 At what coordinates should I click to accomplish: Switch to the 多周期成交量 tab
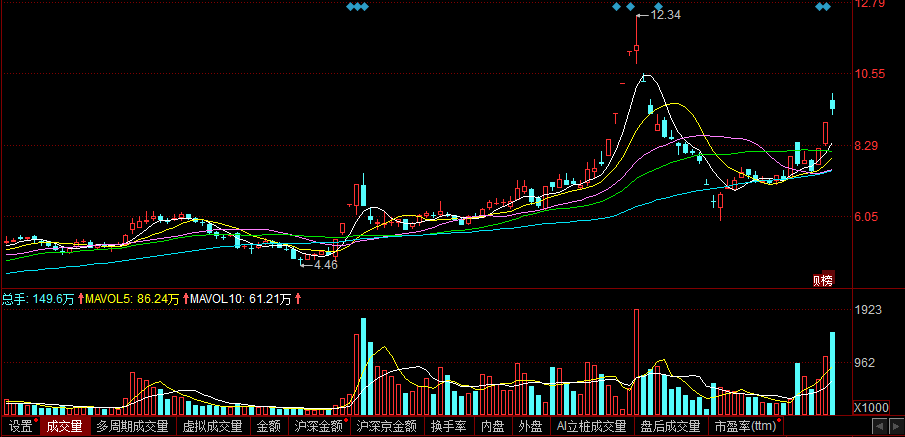(x=132, y=427)
